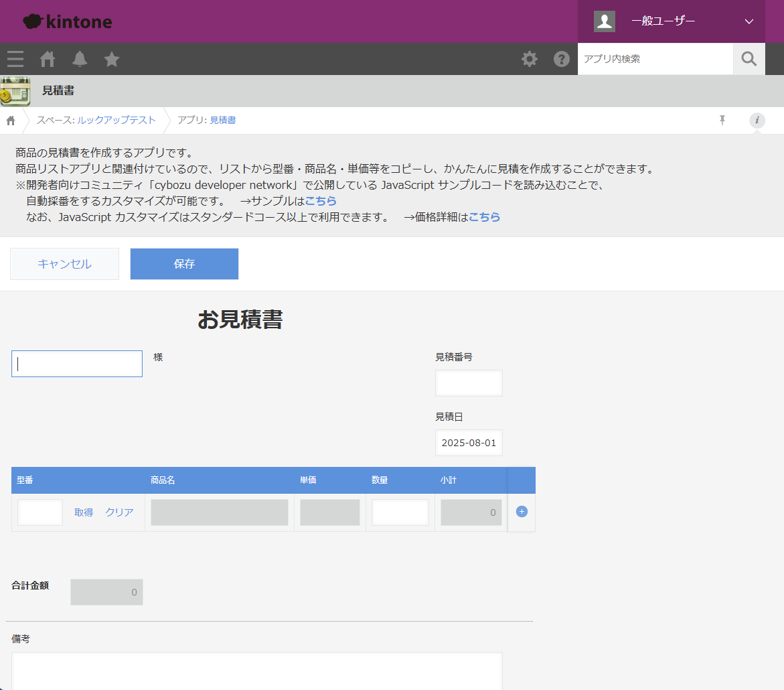Focus the customer name field before 様
Viewport: 784px width, 690px height.
point(77,364)
